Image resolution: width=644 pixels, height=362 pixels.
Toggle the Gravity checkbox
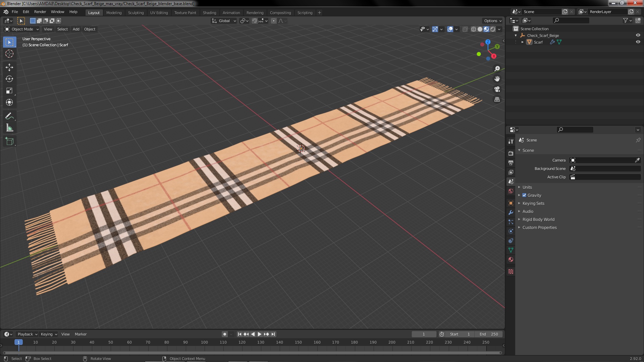pos(524,195)
